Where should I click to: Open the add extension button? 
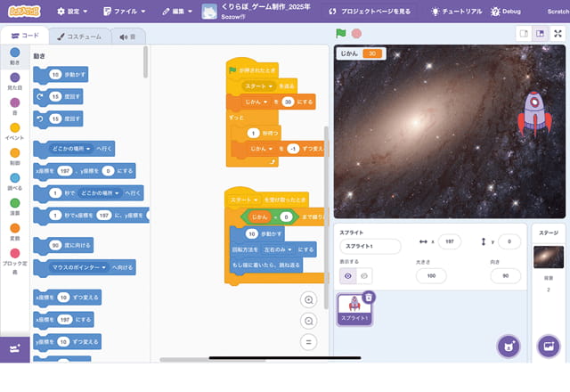[x=14, y=348]
